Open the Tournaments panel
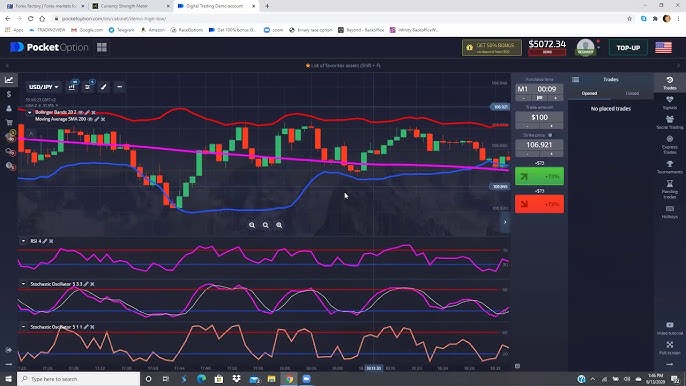The image size is (686, 386). point(669,167)
